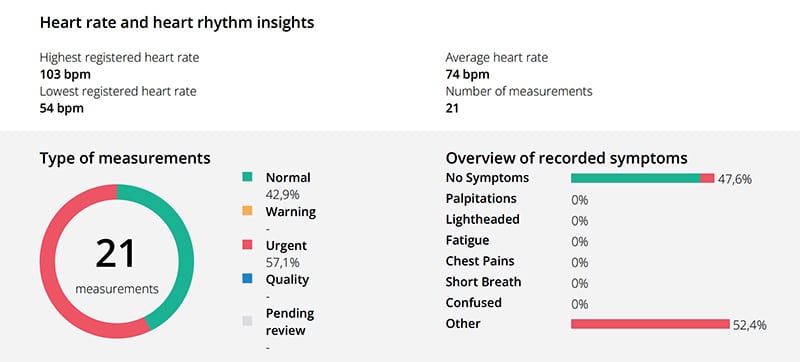Click the Palpitations symptom row label
This screenshot has width=800, height=362.
click(481, 198)
